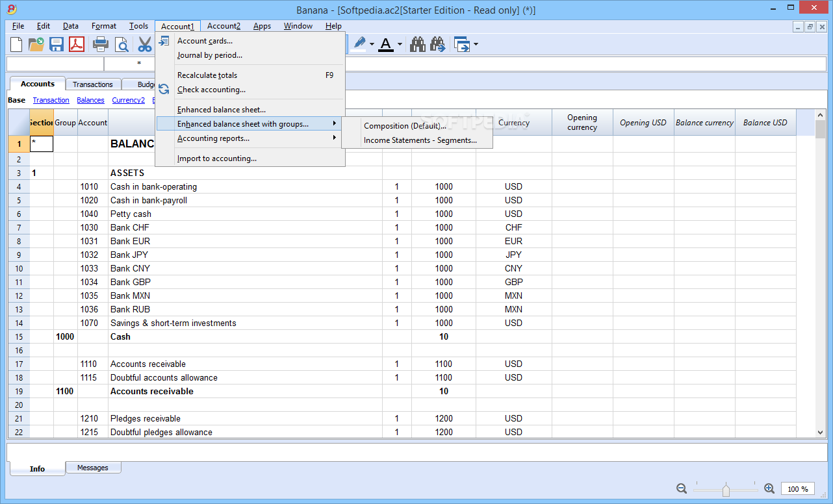The width and height of the screenshot is (833, 504).
Task: Switch to the Transactions tab
Action: [x=93, y=84]
